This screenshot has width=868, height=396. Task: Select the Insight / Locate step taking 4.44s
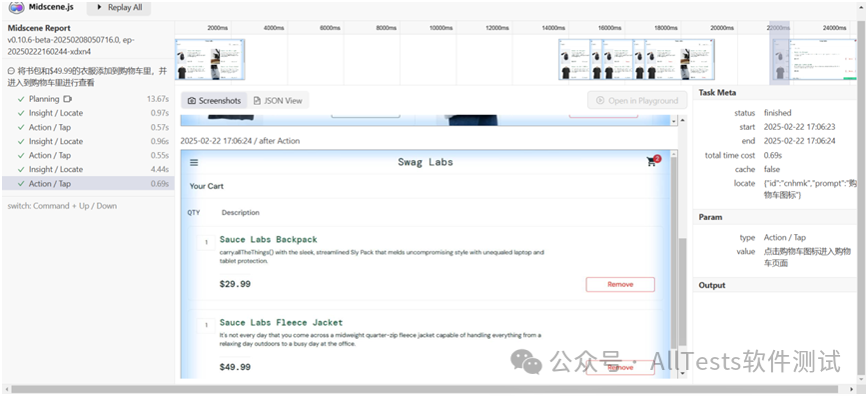click(x=88, y=169)
